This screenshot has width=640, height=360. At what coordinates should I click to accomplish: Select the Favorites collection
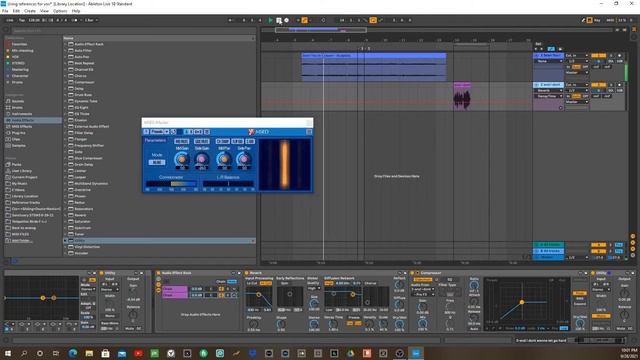click(19, 44)
